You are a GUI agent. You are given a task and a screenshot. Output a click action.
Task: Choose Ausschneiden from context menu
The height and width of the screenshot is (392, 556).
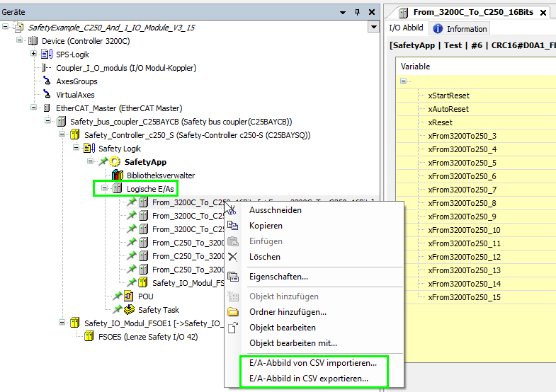tap(275, 210)
